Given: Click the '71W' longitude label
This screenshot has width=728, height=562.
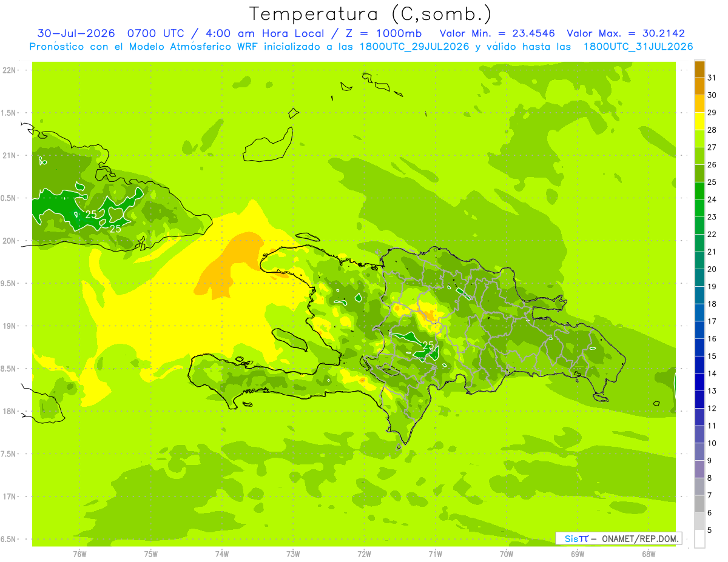Looking at the screenshot, I should 435,554.
